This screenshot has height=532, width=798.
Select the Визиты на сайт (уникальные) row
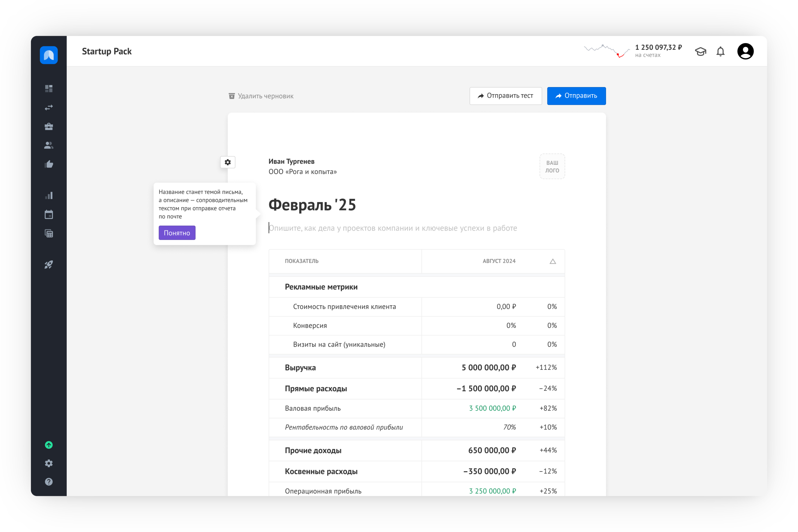tap(416, 345)
